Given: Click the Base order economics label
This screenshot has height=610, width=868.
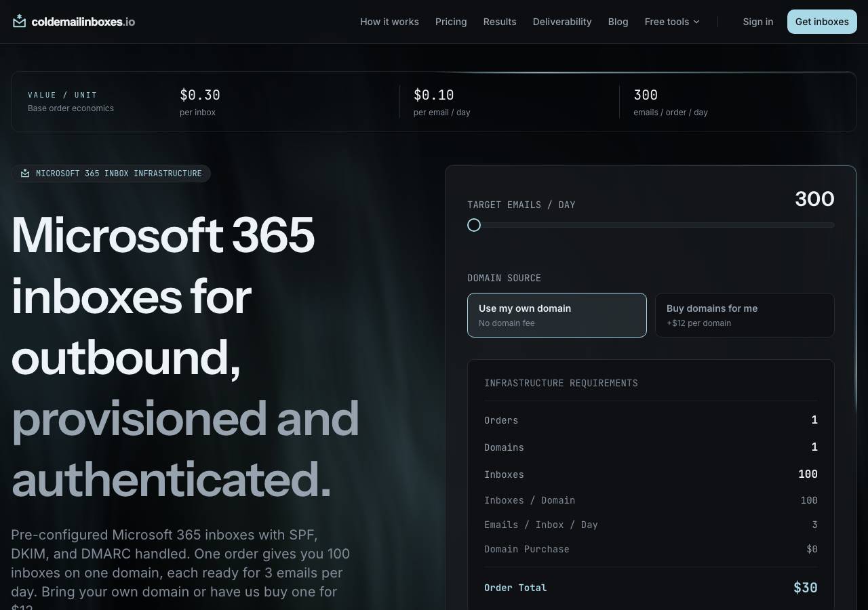Looking at the screenshot, I should (71, 108).
